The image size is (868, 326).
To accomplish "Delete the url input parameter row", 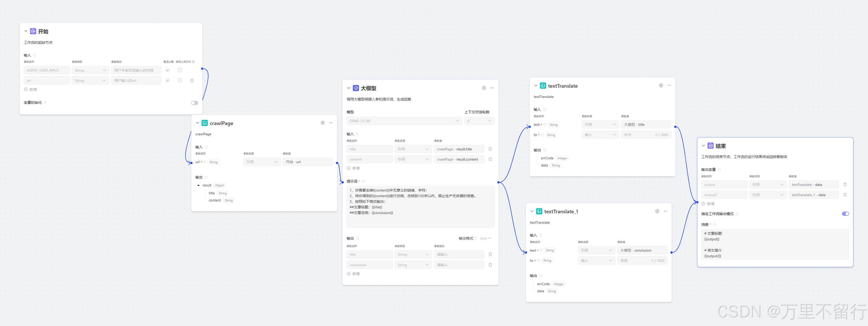I will (x=192, y=80).
